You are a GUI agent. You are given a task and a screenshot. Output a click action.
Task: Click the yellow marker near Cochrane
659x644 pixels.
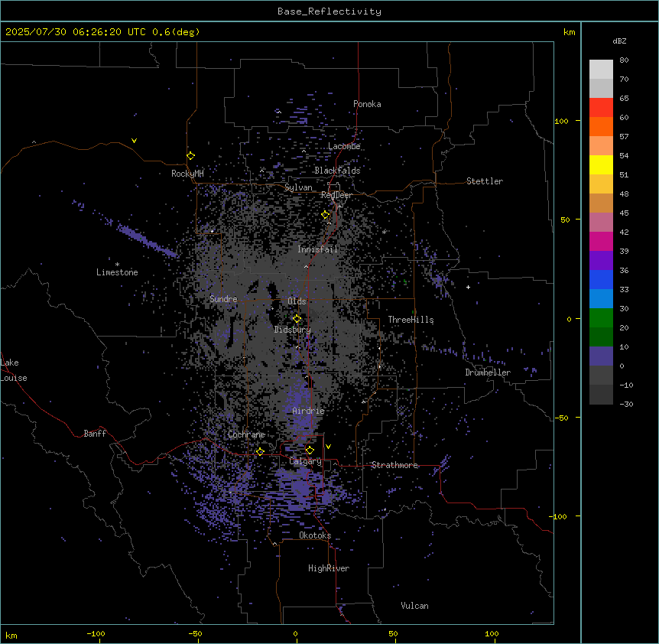pyautogui.click(x=260, y=451)
